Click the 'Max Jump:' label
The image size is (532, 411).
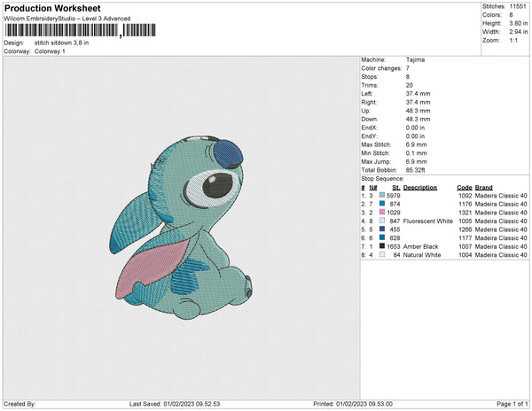click(376, 161)
